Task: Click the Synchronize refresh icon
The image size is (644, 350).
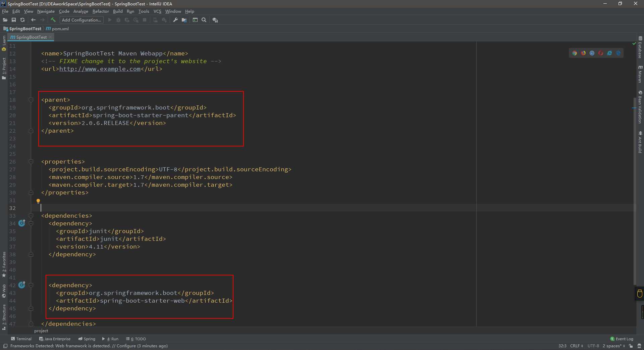Action: (x=22, y=20)
